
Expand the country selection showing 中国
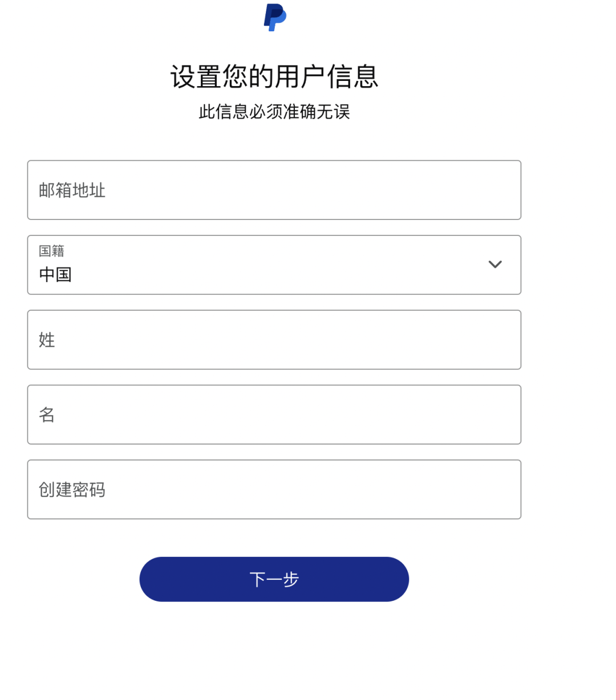click(274, 264)
